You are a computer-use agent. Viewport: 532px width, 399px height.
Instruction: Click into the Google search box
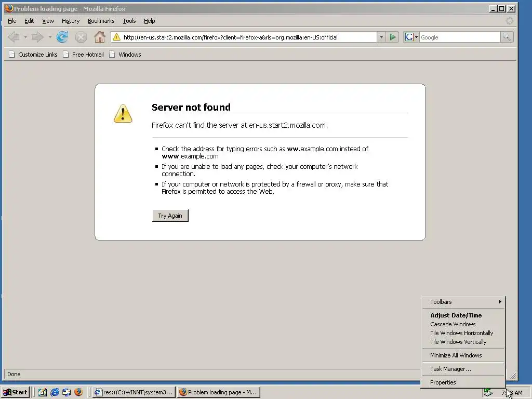point(460,37)
